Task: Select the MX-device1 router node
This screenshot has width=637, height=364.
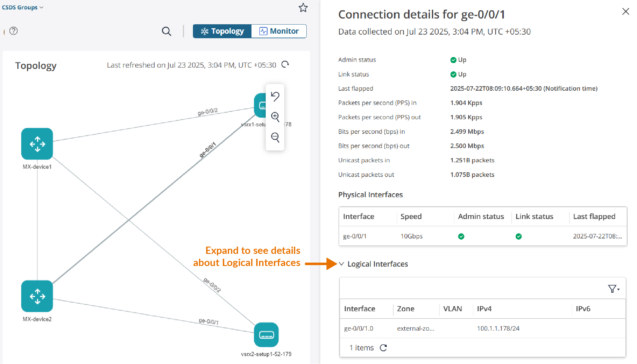Action: click(x=37, y=144)
